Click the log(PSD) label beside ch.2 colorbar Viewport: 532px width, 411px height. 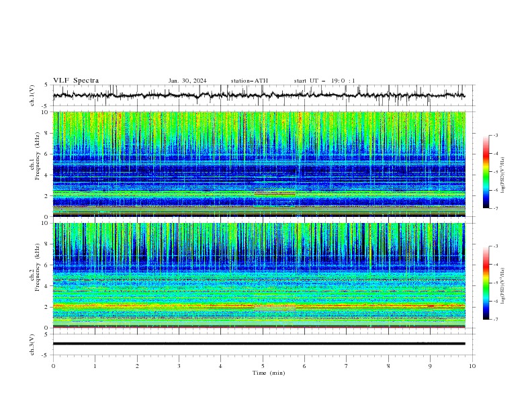tap(502, 285)
